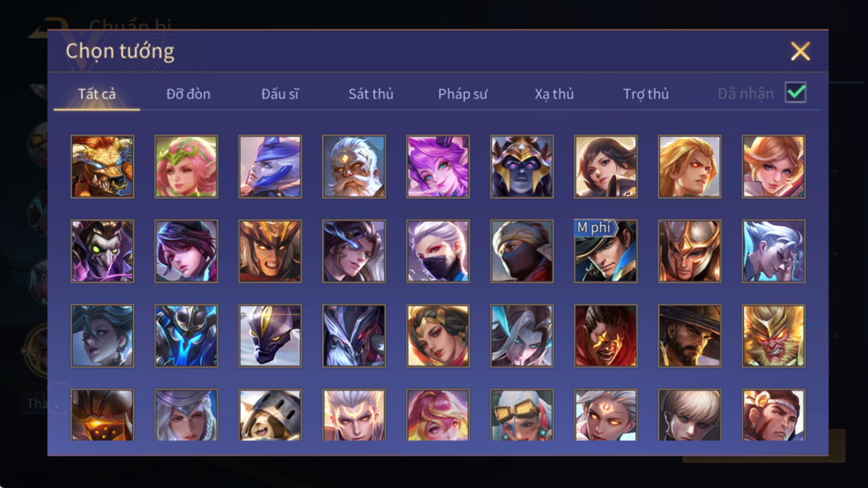Pick the purple-haired fox girl hero
Screen dimensions: 868x488
pos(438,167)
